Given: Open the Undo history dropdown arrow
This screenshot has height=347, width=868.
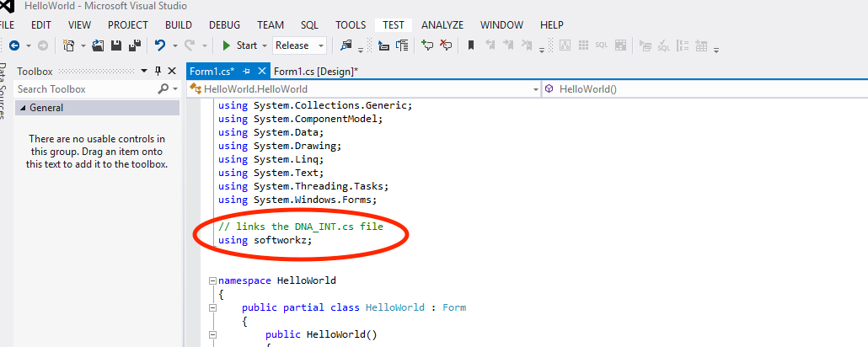Looking at the screenshot, I should (x=175, y=46).
